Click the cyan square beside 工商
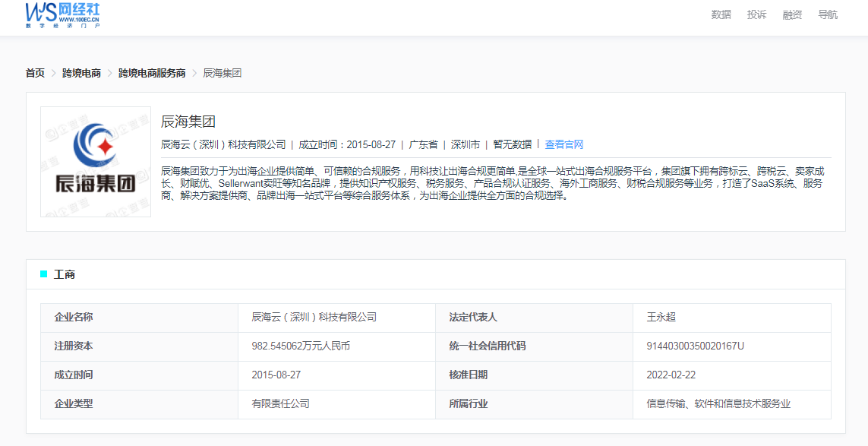This screenshot has height=446, width=868. pyautogui.click(x=44, y=274)
